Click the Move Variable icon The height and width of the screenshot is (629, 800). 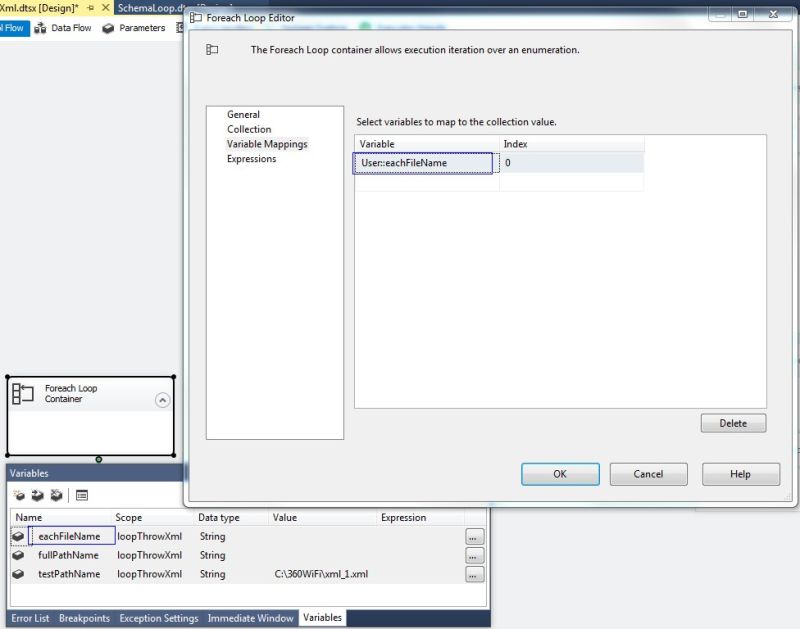[37, 494]
